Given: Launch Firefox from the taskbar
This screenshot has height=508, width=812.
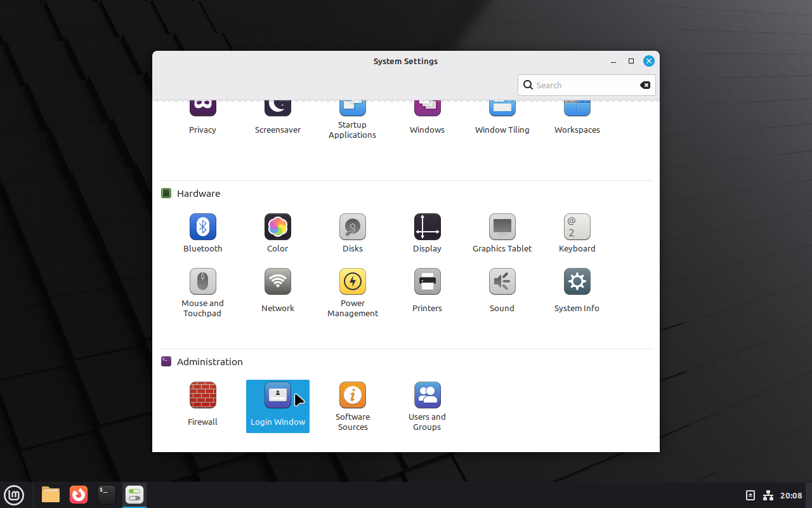Looking at the screenshot, I should 78,495.
